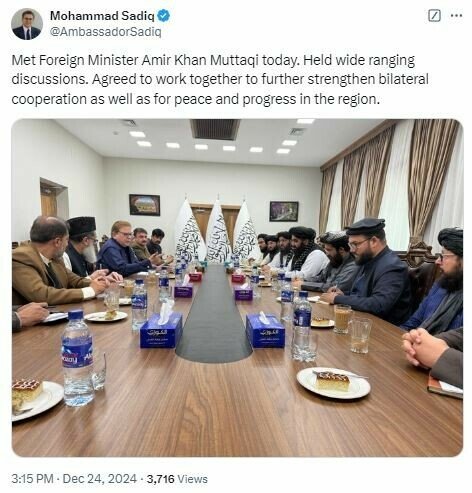Click the Dec 24, 2024 date
The image size is (472, 493).
coord(99,479)
